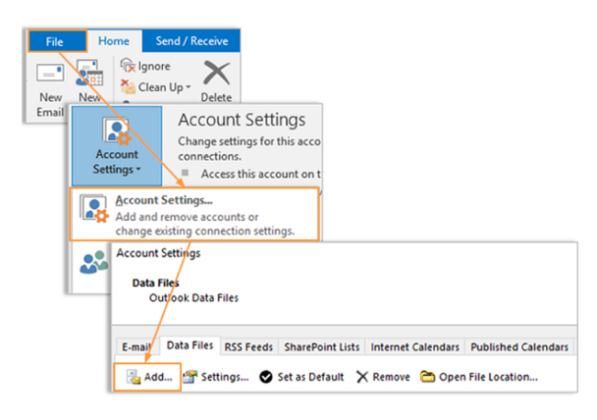597x420 pixels.
Task: Click the 'Change settings for this acco' text
Action: [x=249, y=141]
